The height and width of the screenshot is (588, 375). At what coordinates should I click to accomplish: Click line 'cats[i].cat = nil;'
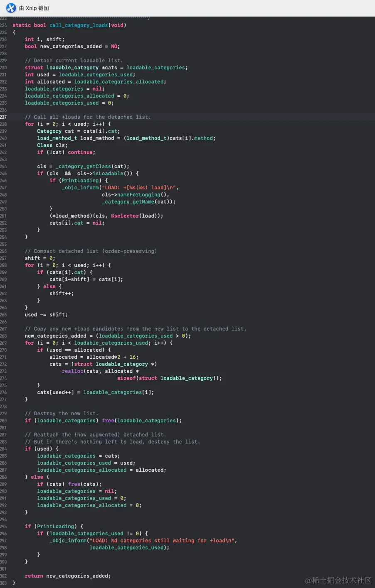pos(77,223)
